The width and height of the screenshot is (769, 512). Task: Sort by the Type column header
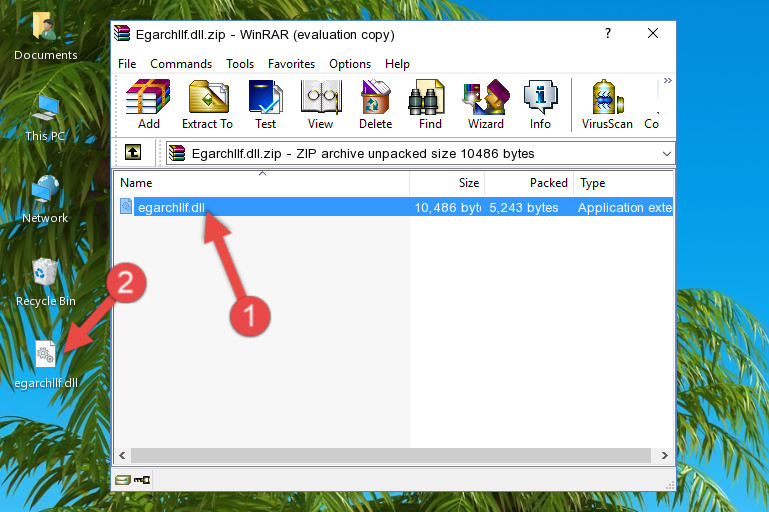623,183
